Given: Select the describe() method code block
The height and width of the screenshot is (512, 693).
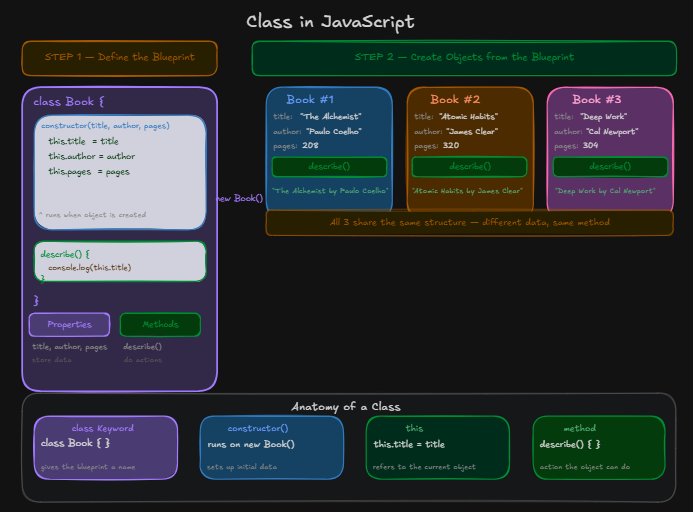Looking at the screenshot, I should [x=120, y=261].
